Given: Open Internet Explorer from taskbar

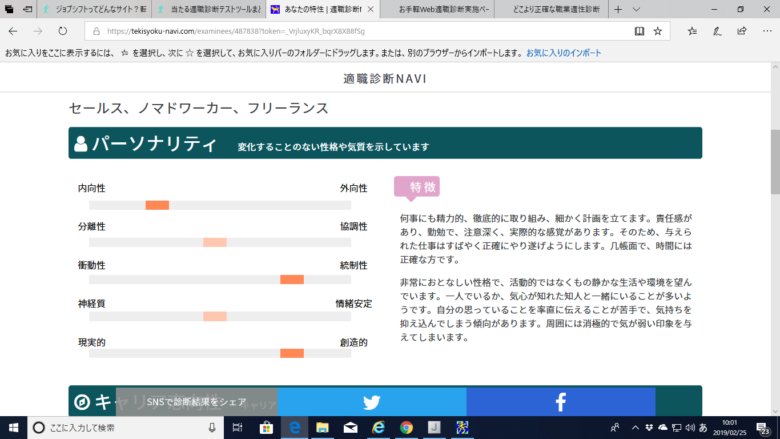Looking at the screenshot, I should pyautogui.click(x=379, y=428).
